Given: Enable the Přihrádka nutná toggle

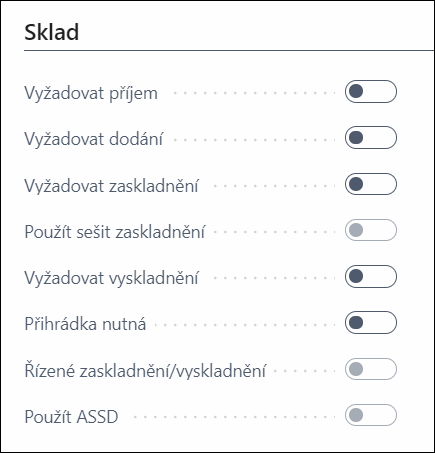Looking at the screenshot, I should (x=371, y=323).
